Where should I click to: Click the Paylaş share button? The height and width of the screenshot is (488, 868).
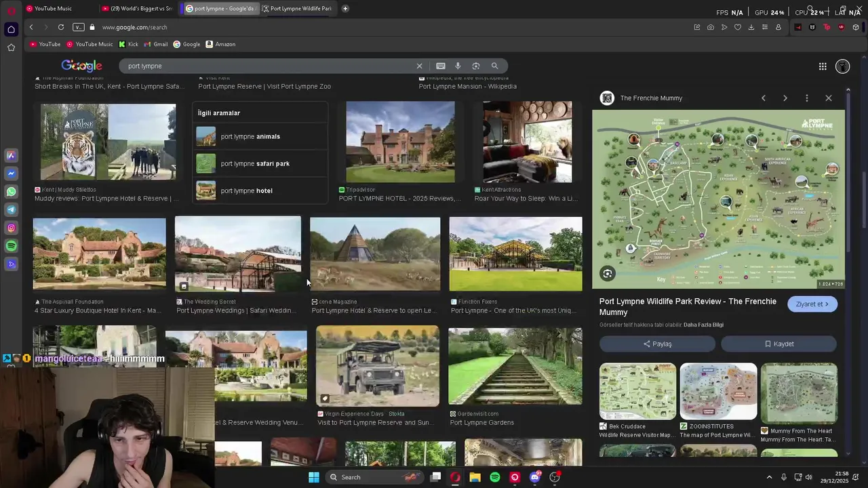657,344
